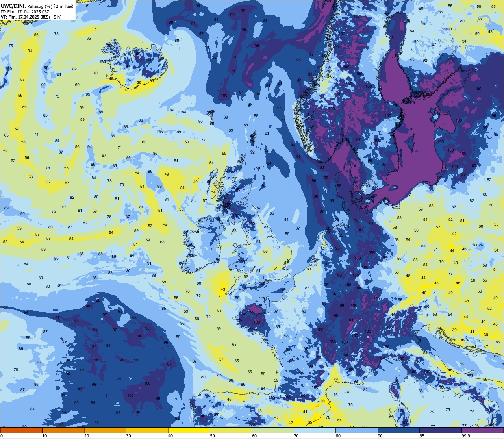This screenshot has width=504, height=439.
Task: Click the '50' legend tick label
Action: click(213, 436)
